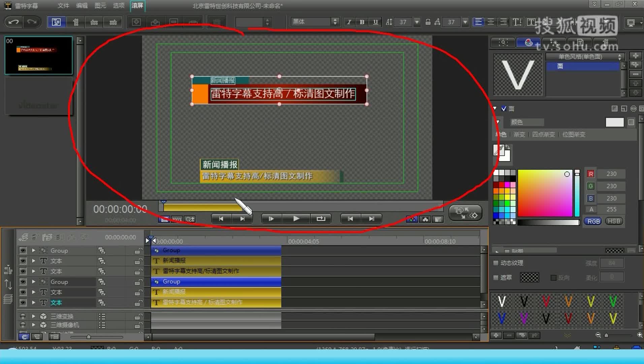Toggle underline formatting
The width and height of the screenshot is (644, 364).
point(375,22)
